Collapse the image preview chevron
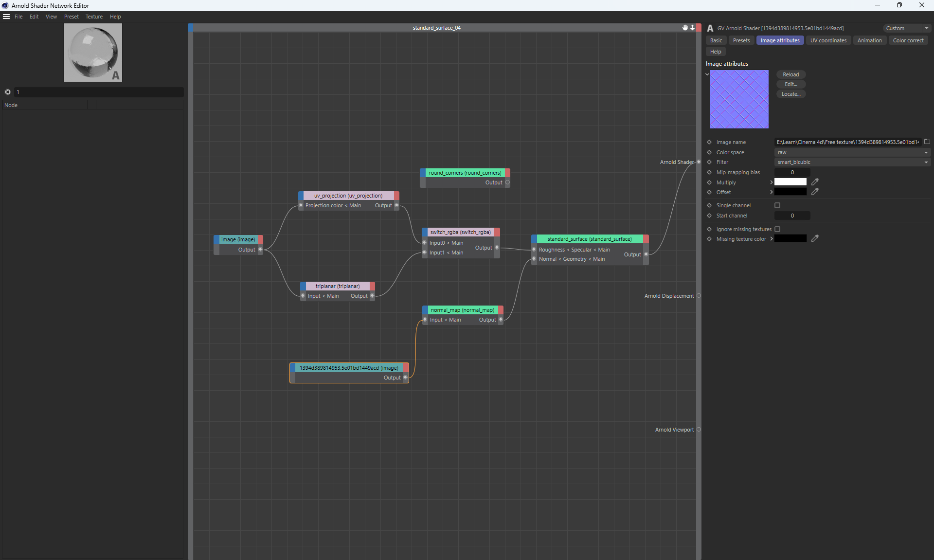This screenshot has height=560, width=934. click(x=707, y=74)
